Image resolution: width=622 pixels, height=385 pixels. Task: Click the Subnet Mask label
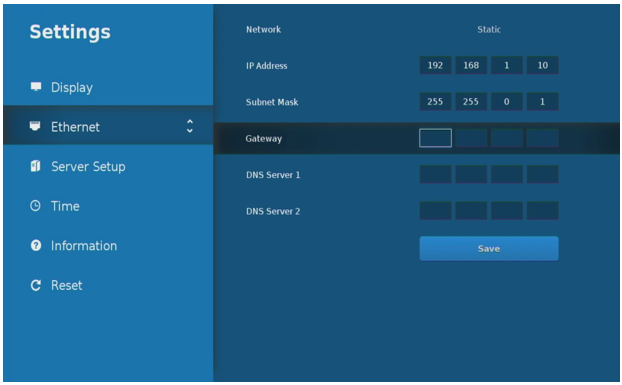pyautogui.click(x=272, y=102)
